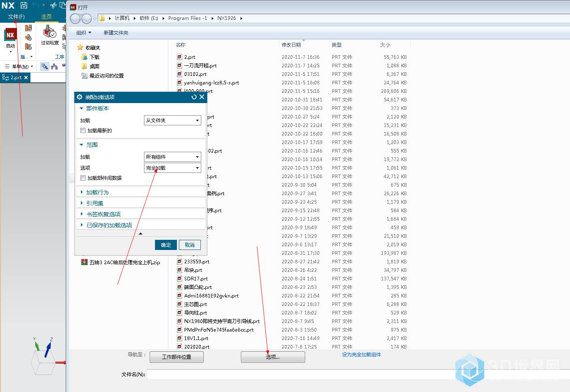Click the file icon of SDR17.prt
Screen dimensions: 570x392
pyautogui.click(x=179, y=278)
